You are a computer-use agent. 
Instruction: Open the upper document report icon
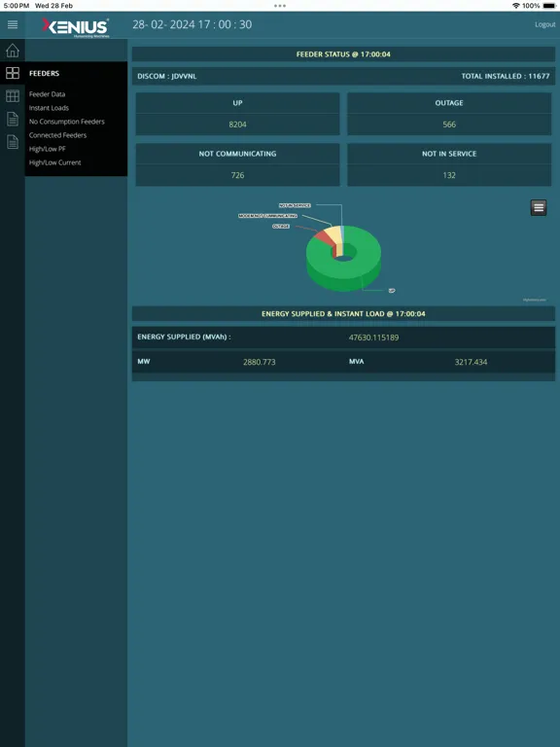coord(13,119)
